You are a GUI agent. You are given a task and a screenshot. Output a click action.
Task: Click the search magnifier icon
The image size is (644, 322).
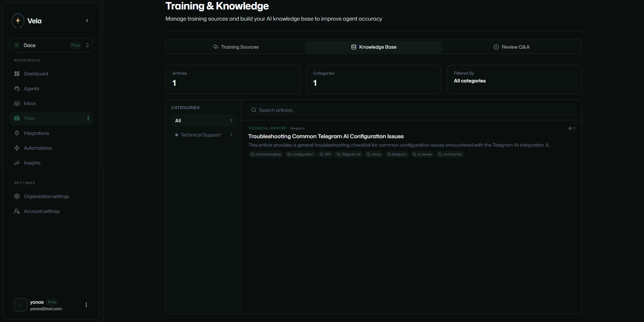coord(254,110)
